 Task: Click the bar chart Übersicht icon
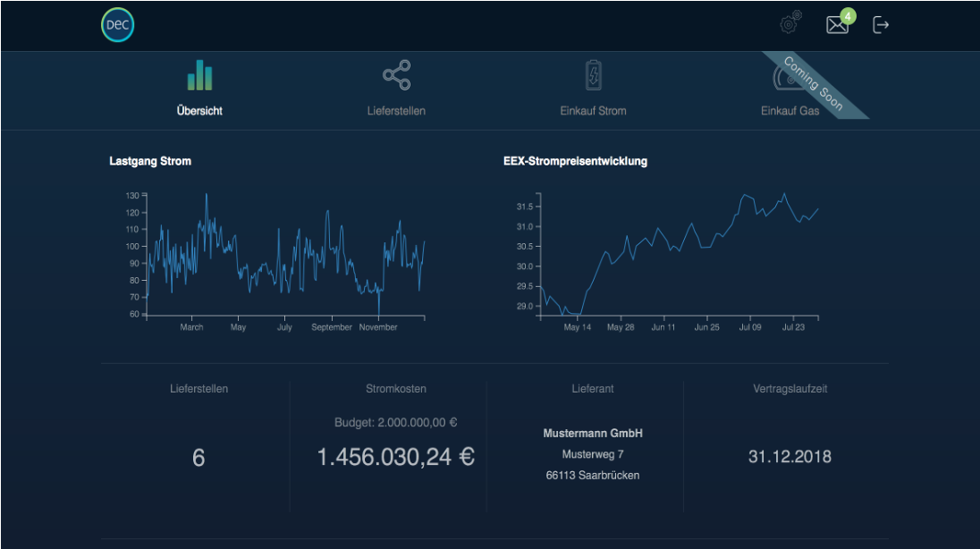pos(200,75)
